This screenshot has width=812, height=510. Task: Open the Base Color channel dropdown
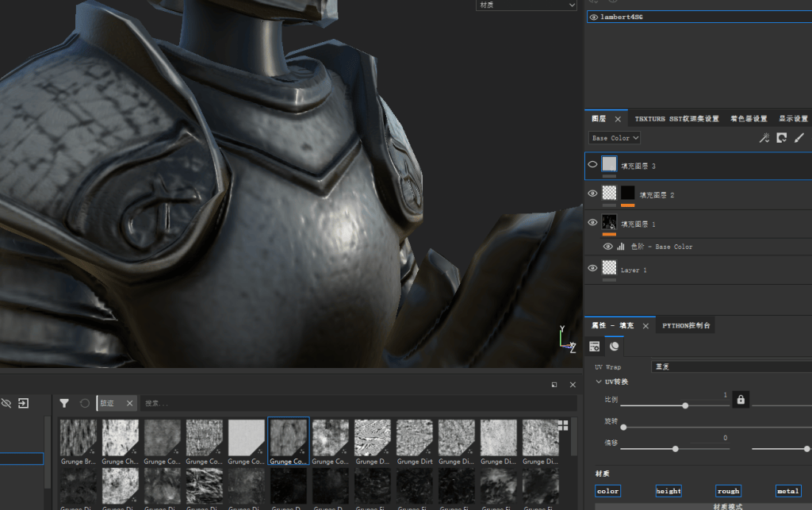click(615, 138)
